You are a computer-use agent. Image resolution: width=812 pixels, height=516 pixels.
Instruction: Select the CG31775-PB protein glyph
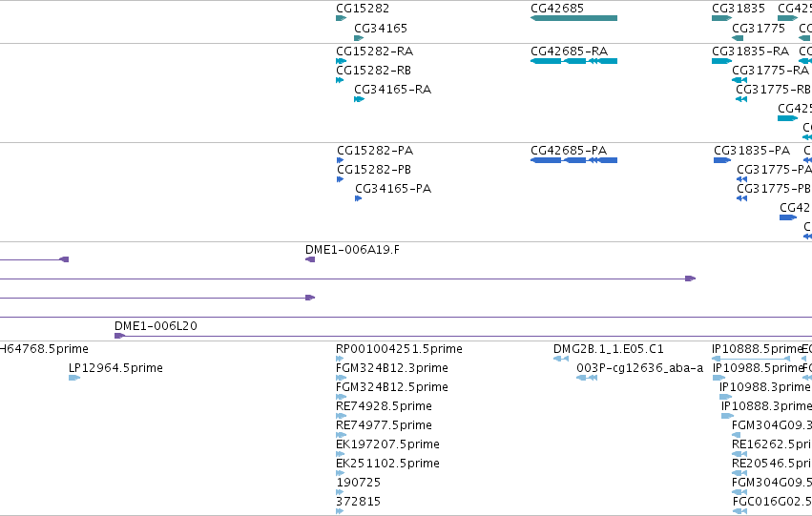pyautogui.click(x=741, y=198)
